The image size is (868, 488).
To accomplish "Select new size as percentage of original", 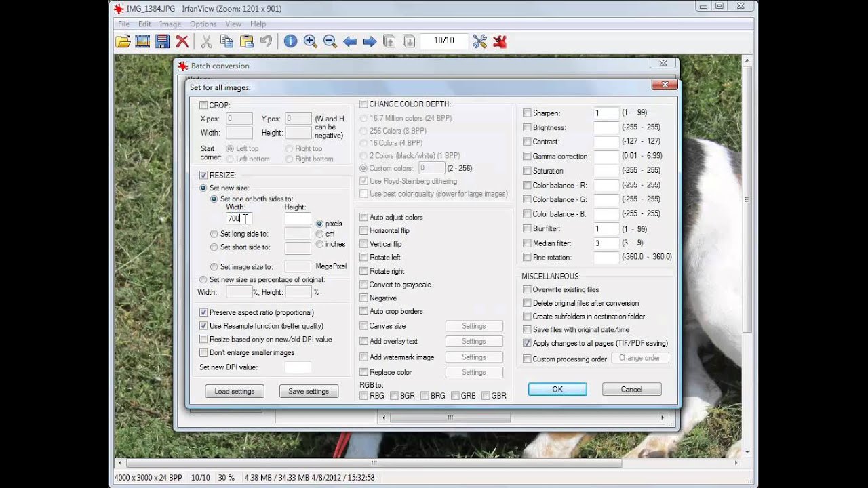I will (x=203, y=279).
